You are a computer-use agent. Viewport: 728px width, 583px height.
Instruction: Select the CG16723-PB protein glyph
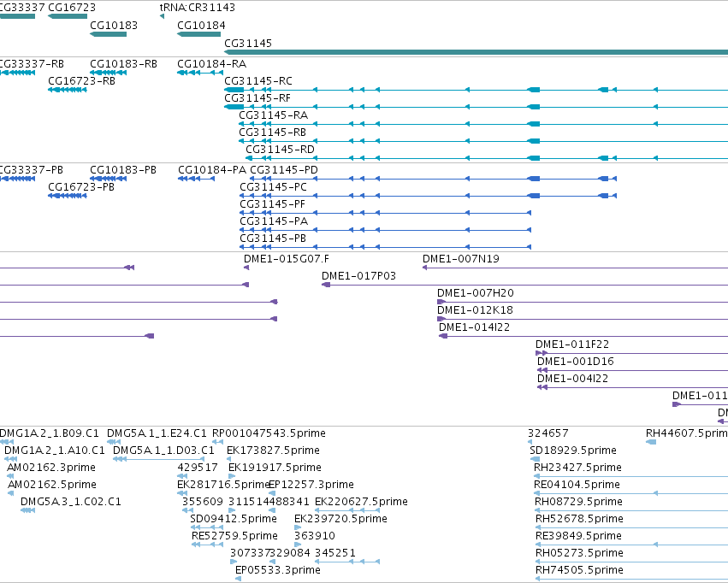pyautogui.click(x=68, y=196)
